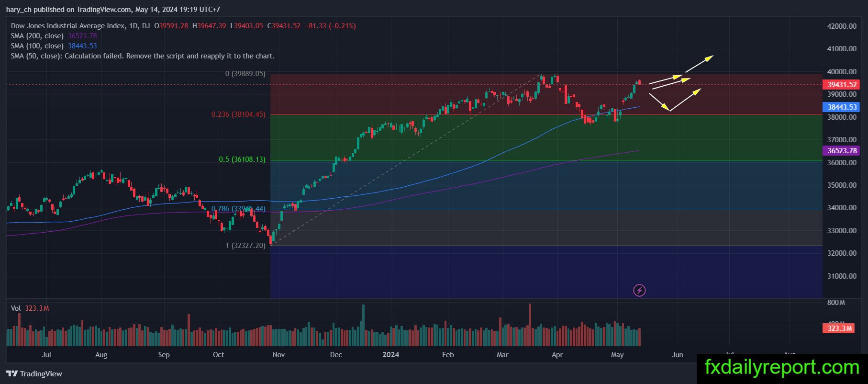The image size is (868, 384).
Task: Click the close value C39431.52 in legend
Action: tap(284, 26)
